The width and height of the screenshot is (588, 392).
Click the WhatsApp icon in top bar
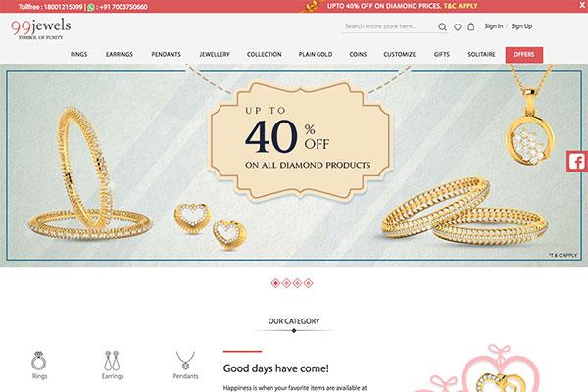pos(91,7)
